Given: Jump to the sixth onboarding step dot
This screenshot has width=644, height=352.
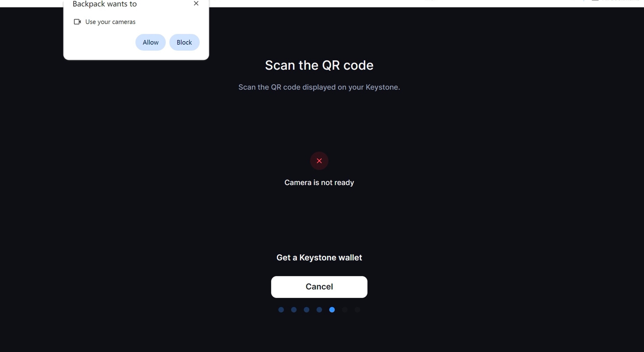Looking at the screenshot, I should pyautogui.click(x=345, y=310).
